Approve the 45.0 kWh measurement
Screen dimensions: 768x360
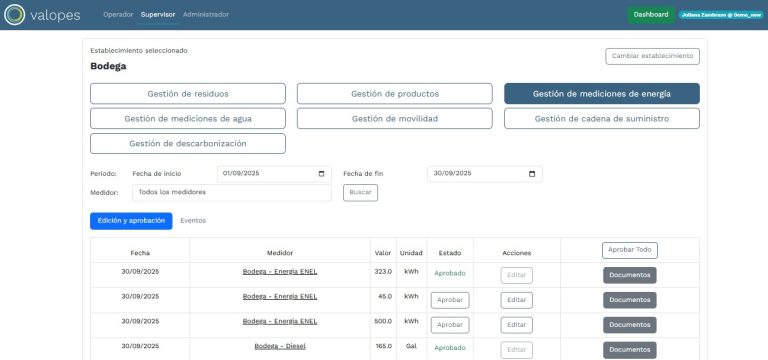tap(450, 300)
